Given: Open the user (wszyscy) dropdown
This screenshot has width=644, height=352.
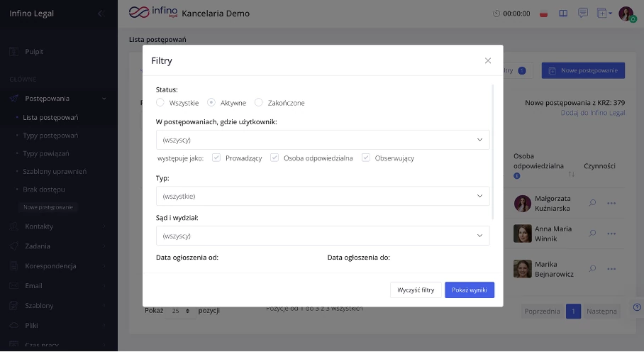Looking at the screenshot, I should (x=323, y=140).
